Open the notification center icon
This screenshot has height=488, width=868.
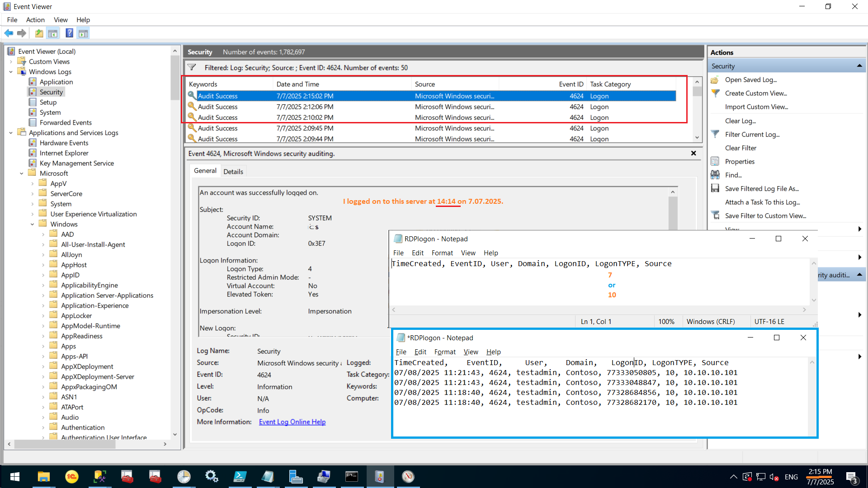coord(852,477)
